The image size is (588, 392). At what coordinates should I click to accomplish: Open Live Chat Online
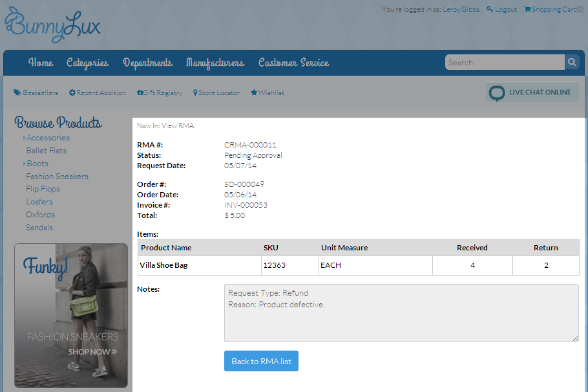coord(532,93)
